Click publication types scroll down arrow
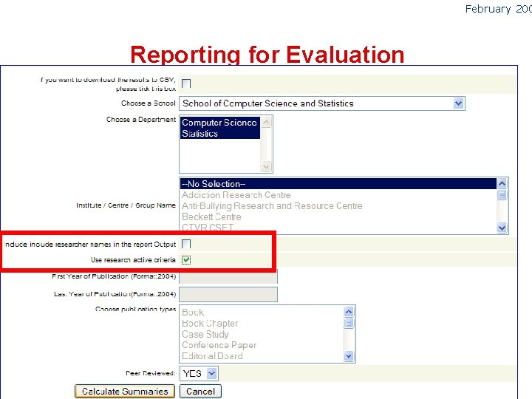532x399 pixels. (x=349, y=356)
